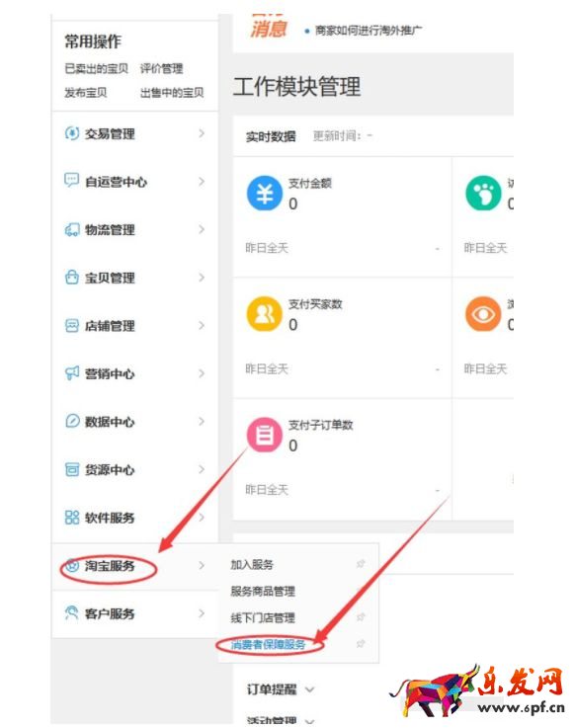Click the blue yen 支付金额 icon
Screen dimensions: 575x728
[x=265, y=193]
